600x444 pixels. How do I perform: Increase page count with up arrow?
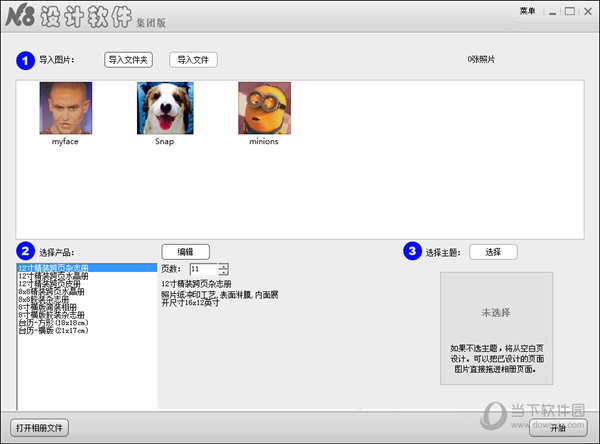[x=223, y=266]
